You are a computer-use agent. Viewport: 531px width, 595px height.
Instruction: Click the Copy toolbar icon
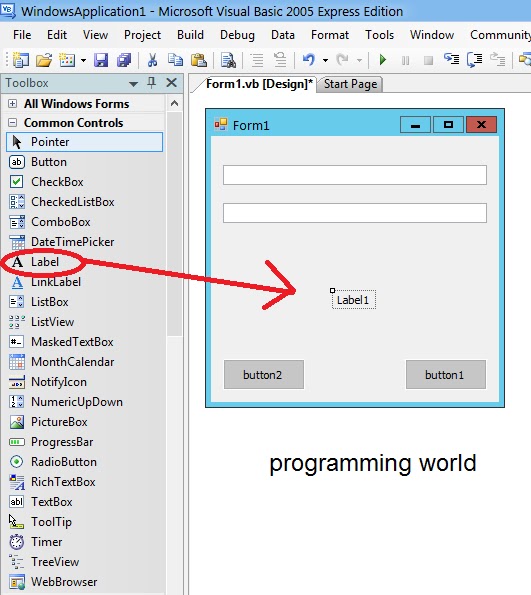click(x=175, y=60)
